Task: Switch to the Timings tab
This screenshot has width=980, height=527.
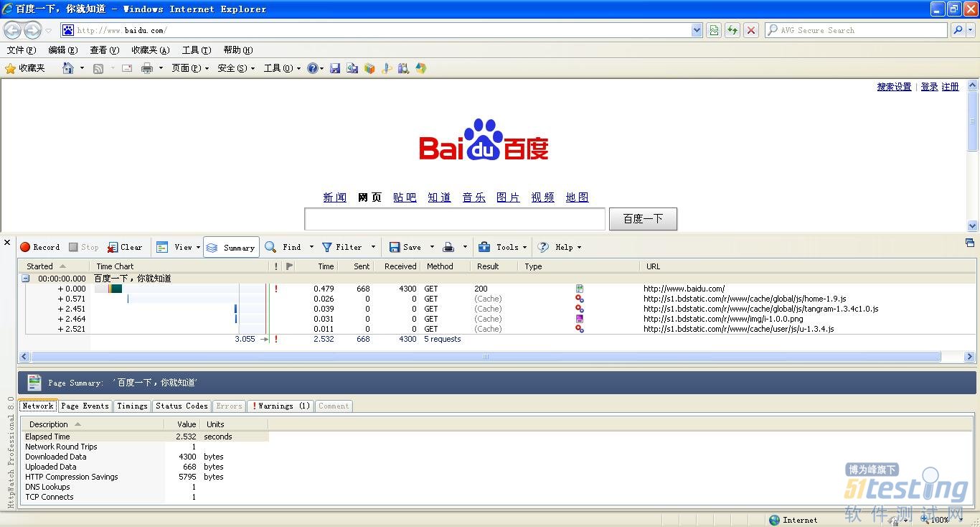Action: pos(132,406)
